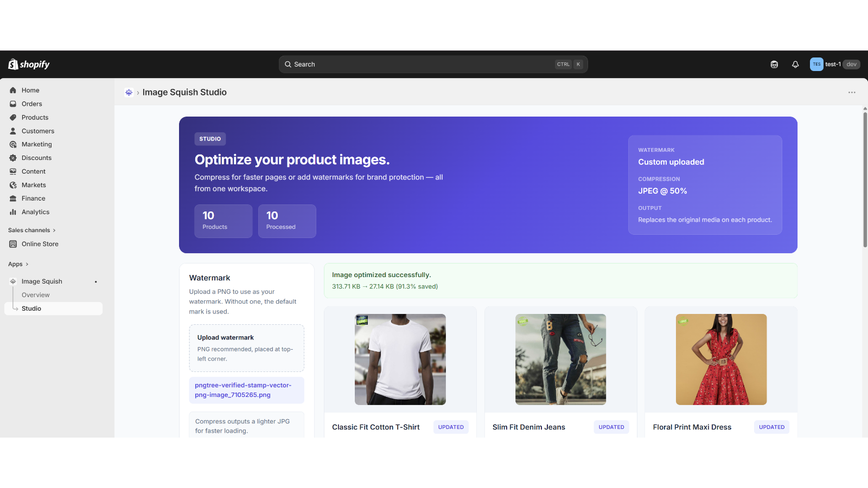This screenshot has width=868, height=488.
Task: Click the 'Image Squish Studio' page title
Action: point(184,93)
